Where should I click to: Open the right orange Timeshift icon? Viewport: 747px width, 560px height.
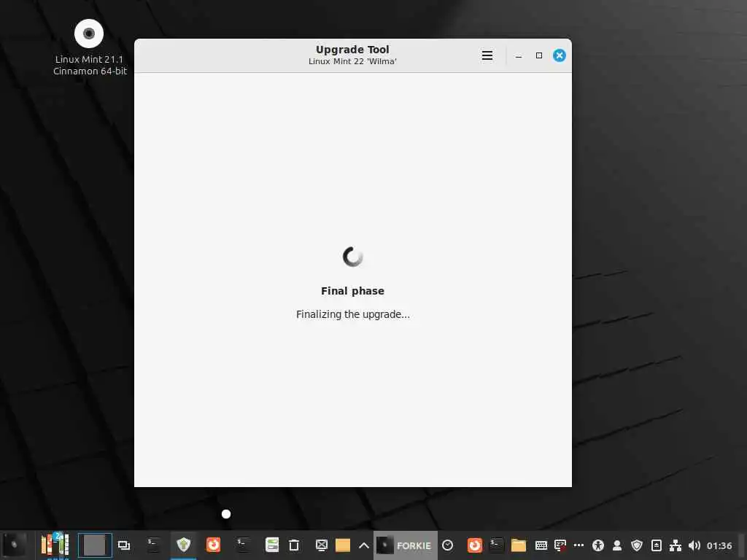click(474, 545)
